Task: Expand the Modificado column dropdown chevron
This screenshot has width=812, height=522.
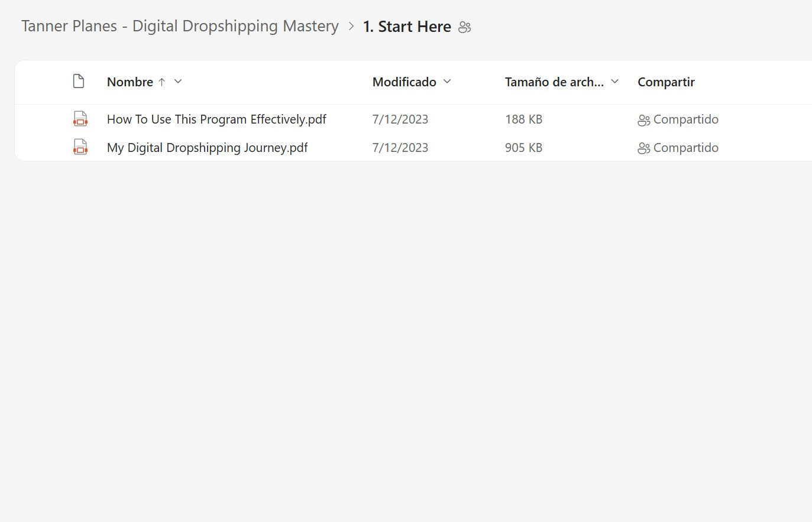Action: pyautogui.click(x=447, y=82)
